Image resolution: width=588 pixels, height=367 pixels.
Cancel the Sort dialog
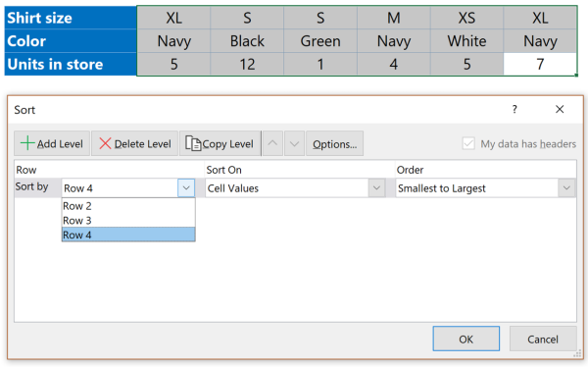coord(543,339)
